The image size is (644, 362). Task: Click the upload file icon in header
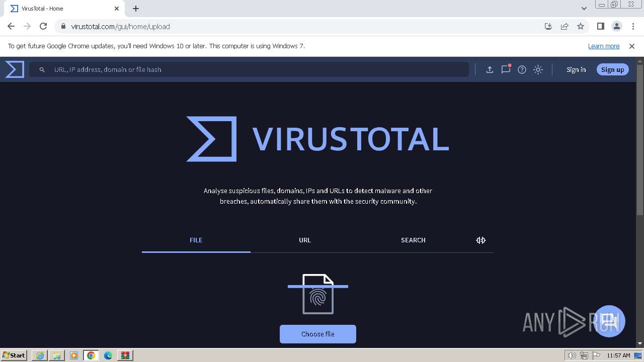point(490,70)
